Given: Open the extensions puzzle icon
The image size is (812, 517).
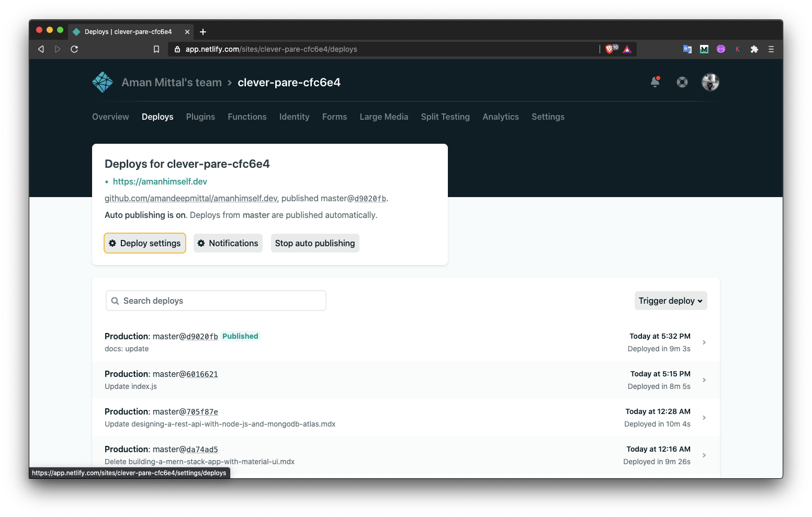Looking at the screenshot, I should (754, 49).
